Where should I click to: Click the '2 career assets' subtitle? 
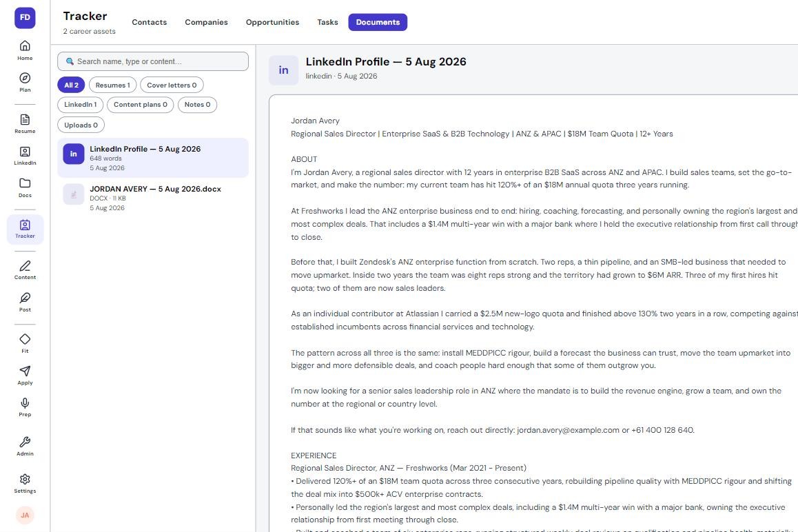(89, 32)
